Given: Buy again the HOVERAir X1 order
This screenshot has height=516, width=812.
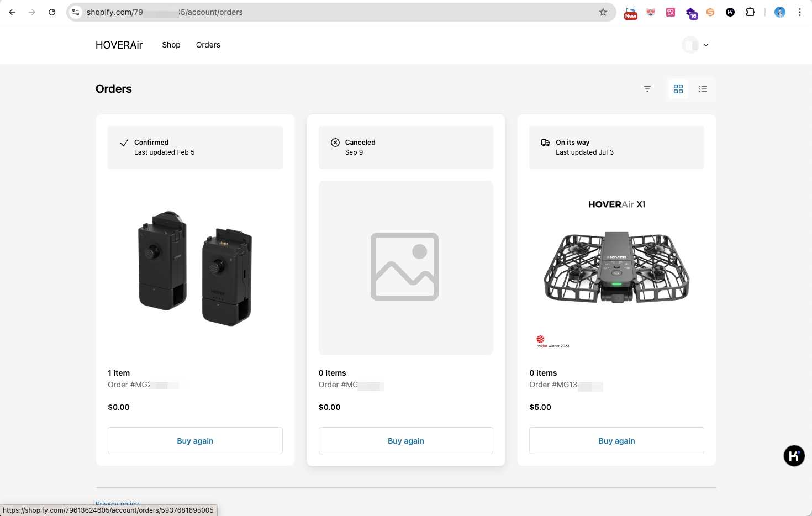Looking at the screenshot, I should (x=616, y=441).
